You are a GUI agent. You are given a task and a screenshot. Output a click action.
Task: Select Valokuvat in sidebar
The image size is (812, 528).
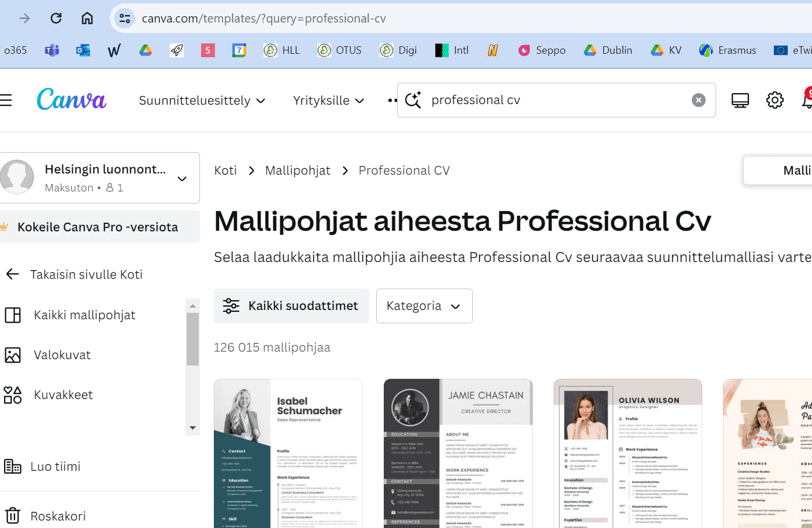coord(47,355)
